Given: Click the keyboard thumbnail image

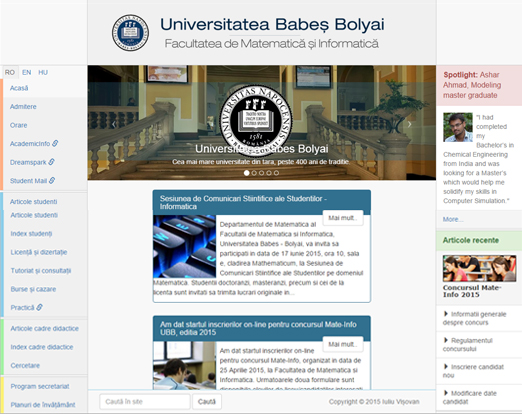Looking at the screenshot, I should (184, 246).
